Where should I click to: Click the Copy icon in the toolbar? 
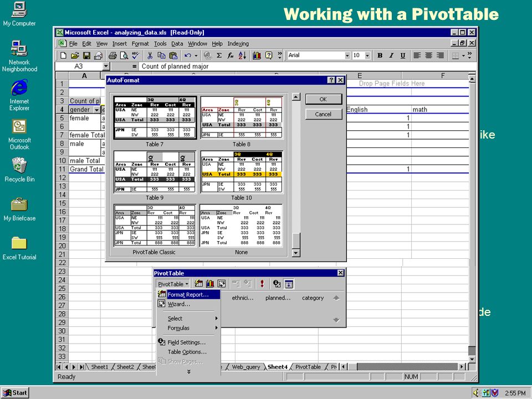161,55
